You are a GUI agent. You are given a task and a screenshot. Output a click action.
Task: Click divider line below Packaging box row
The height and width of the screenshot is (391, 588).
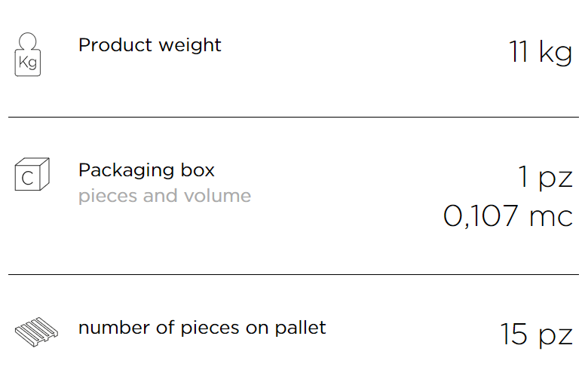point(294,274)
